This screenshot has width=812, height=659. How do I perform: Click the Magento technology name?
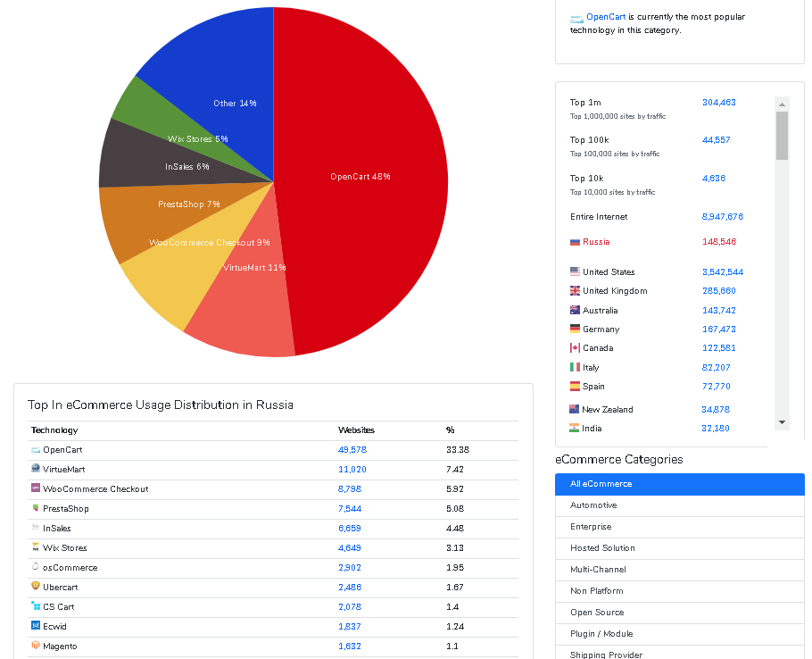click(x=60, y=646)
